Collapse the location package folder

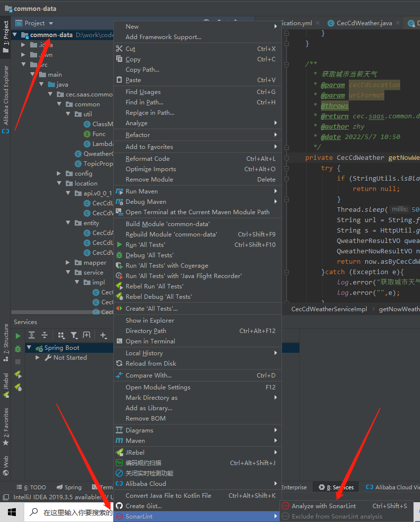point(59,184)
